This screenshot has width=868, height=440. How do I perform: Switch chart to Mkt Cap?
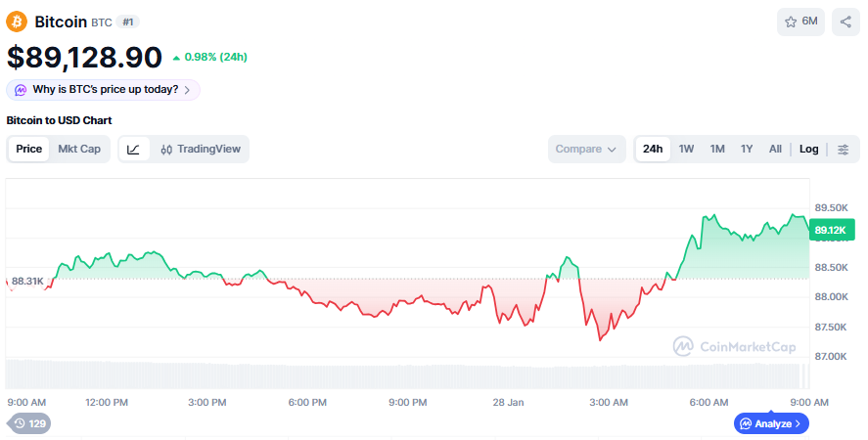79,149
